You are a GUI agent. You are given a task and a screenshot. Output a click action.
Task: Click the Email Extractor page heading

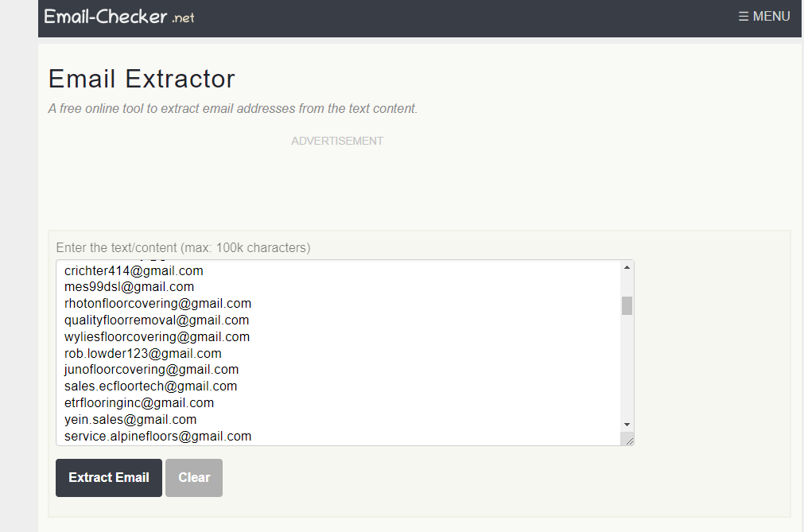(x=142, y=79)
